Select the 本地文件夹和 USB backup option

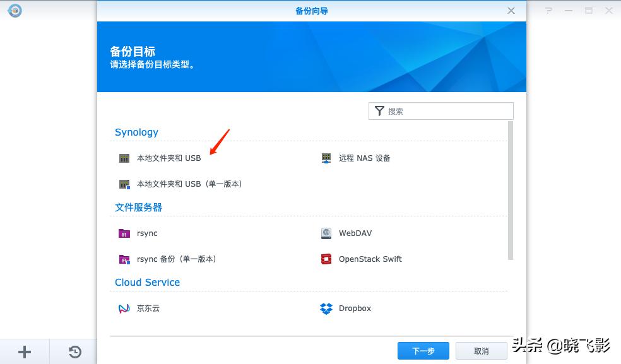tap(169, 158)
